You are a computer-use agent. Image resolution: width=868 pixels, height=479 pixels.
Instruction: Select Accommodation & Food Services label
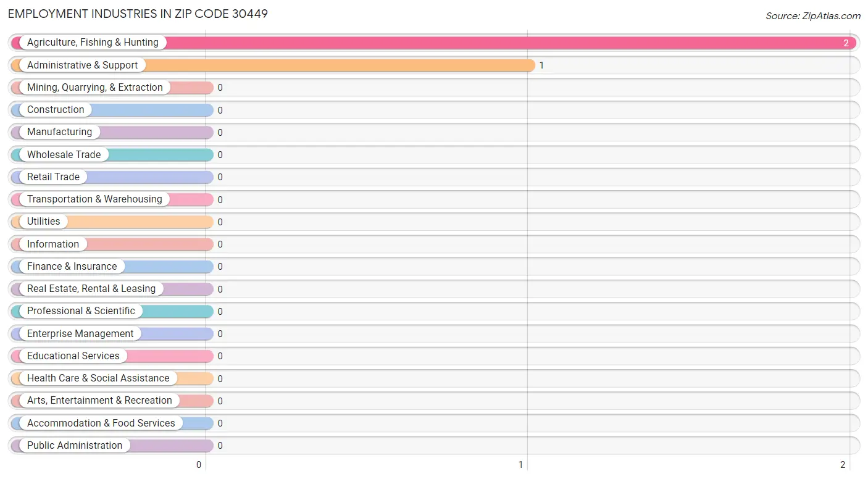pos(101,423)
